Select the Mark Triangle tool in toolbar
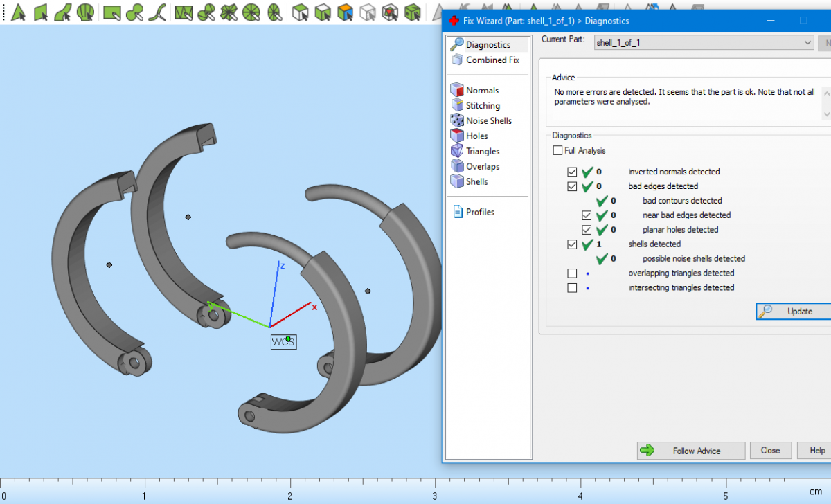The height and width of the screenshot is (504, 831). [x=19, y=12]
